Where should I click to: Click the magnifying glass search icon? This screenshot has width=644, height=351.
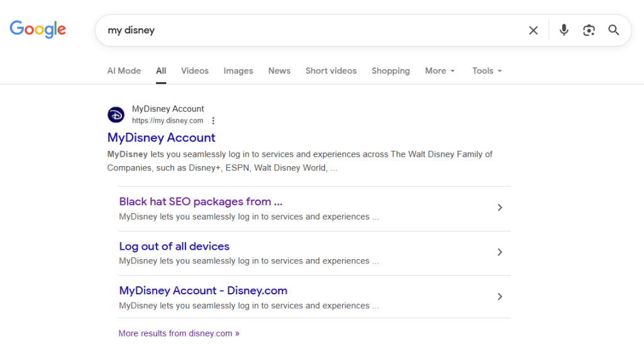tap(614, 30)
